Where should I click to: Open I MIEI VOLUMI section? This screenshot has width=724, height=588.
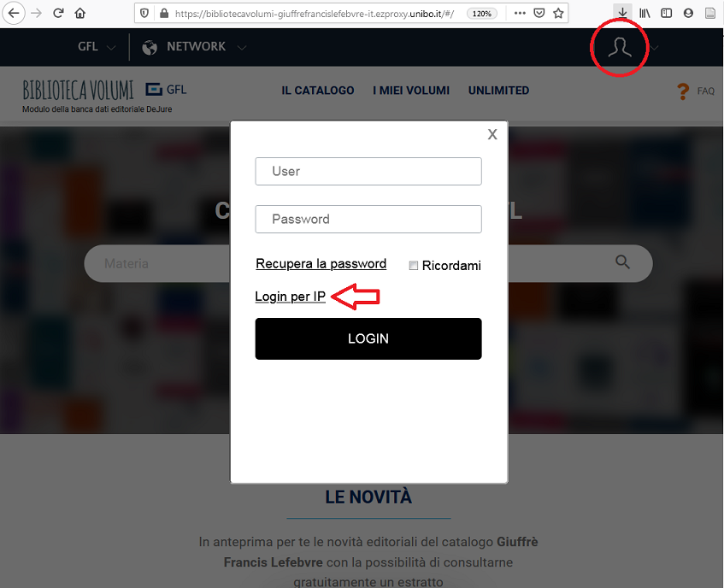411,91
